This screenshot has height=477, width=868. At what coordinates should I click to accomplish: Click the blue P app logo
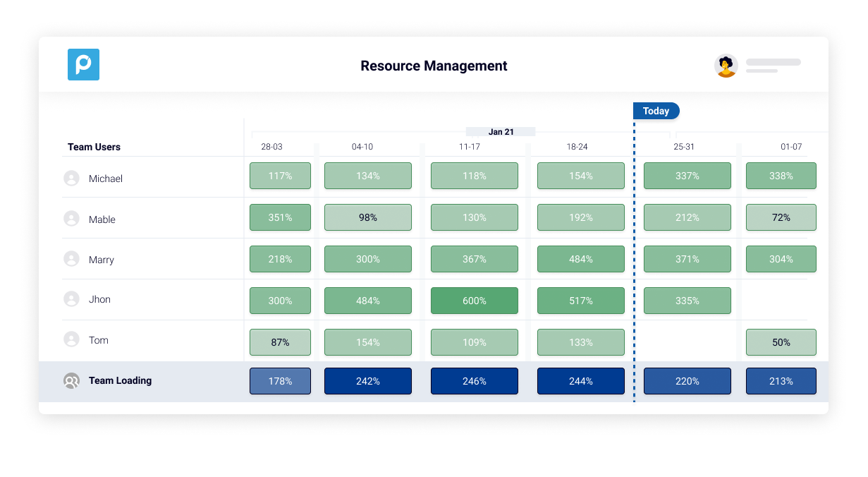[x=83, y=64]
